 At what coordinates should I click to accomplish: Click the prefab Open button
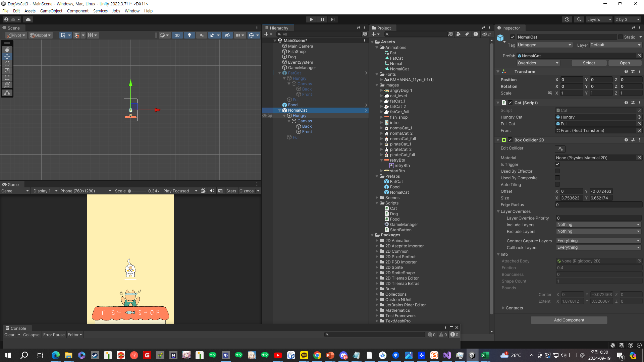(625, 63)
